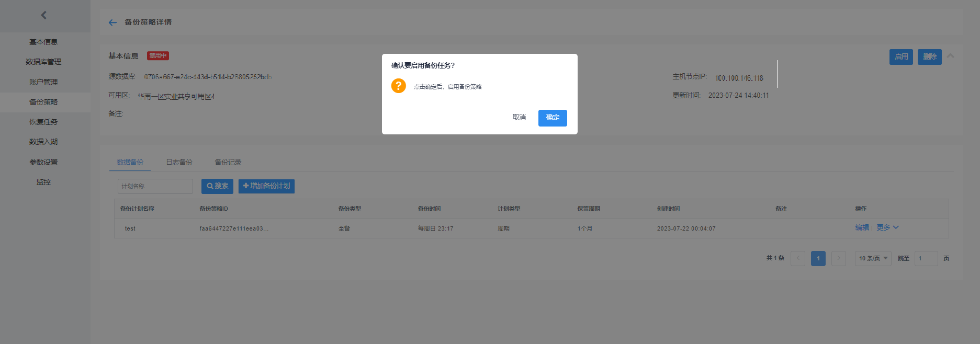Viewport: 980px width, 344px height.
Task: Open 账户管理 in the sidebar
Action: tap(44, 82)
